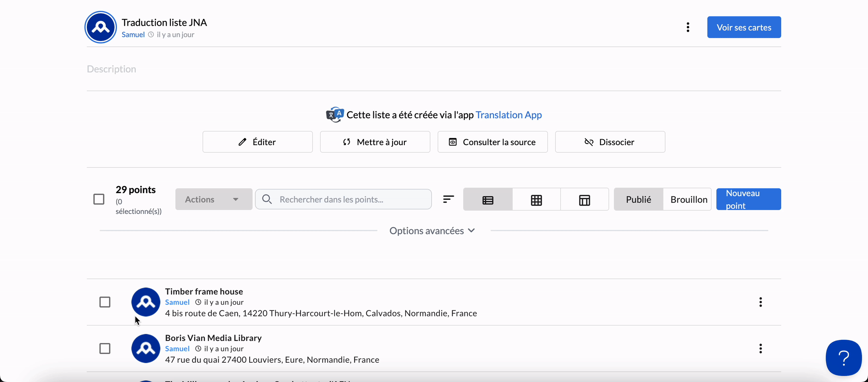Open Samuel link under Timber frame house
This screenshot has width=868, height=382.
point(177,302)
